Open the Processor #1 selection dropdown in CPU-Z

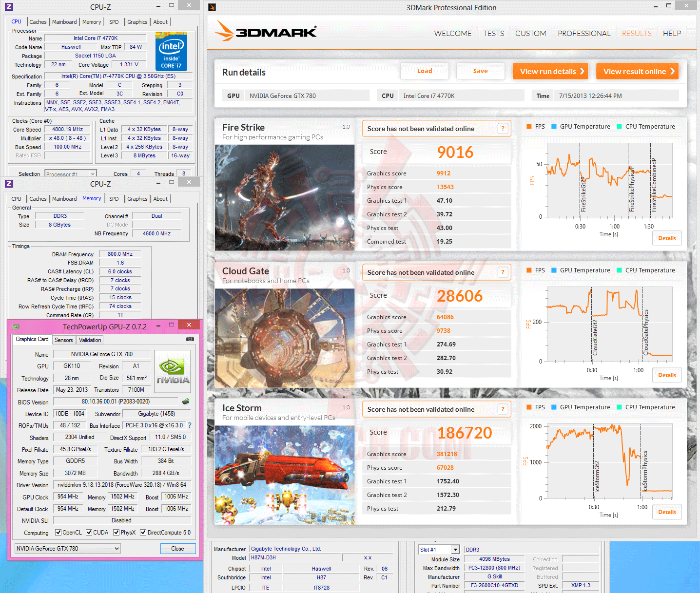tap(71, 174)
